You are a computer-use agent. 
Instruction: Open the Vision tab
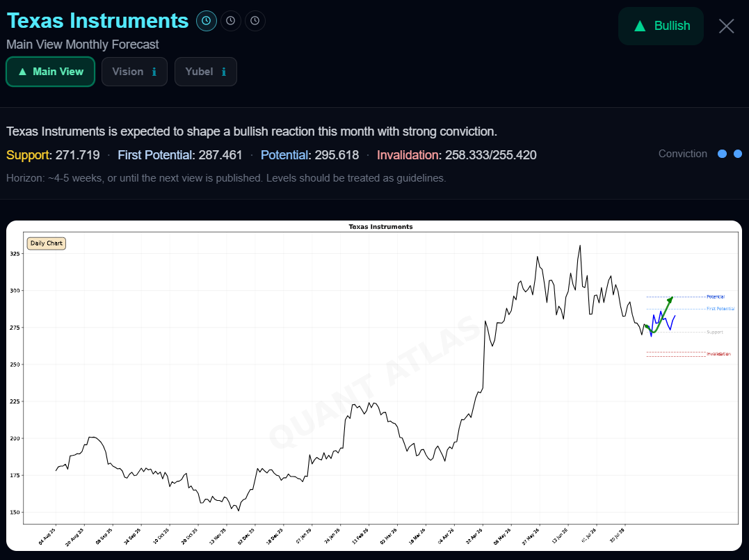click(x=135, y=72)
